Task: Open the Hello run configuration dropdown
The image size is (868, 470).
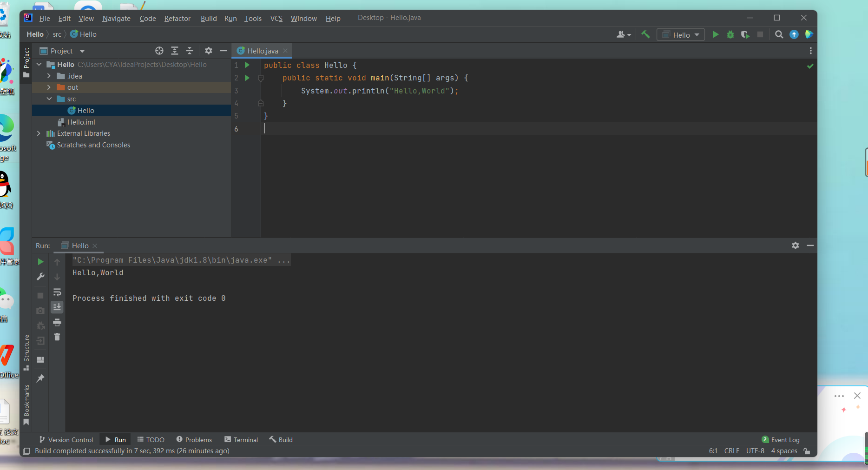Action: 681,35
